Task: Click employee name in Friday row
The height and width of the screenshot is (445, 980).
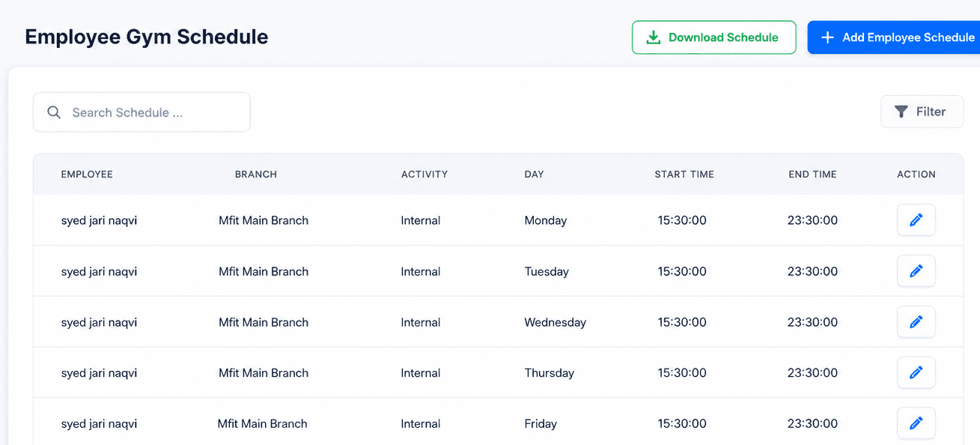Action: pos(99,424)
